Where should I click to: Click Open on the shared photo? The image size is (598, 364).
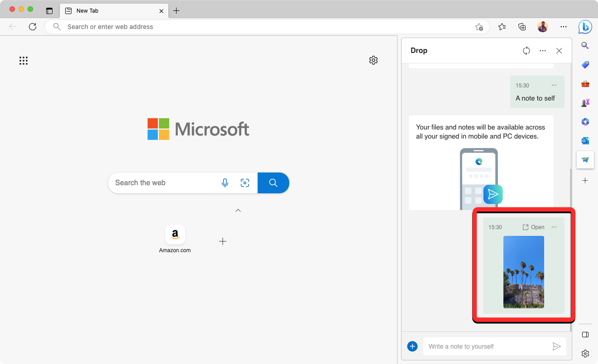pyautogui.click(x=533, y=227)
